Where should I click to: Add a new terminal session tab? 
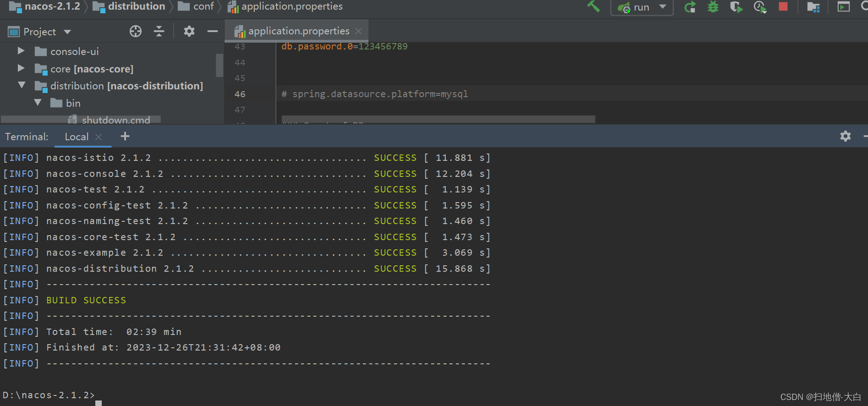tap(125, 136)
